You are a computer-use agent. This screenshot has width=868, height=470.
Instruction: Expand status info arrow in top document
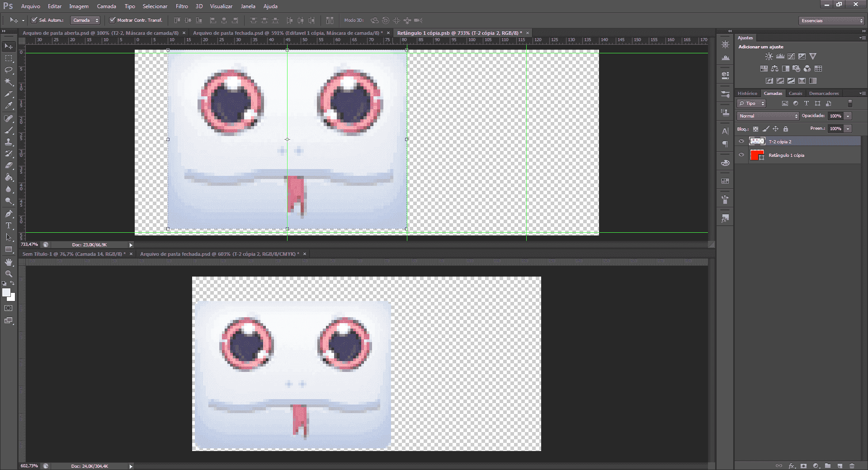tap(131, 245)
